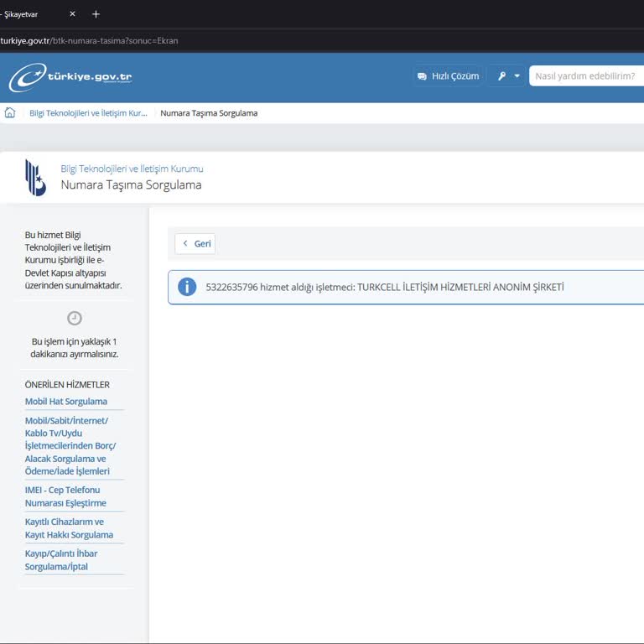The image size is (644, 644).
Task: Select Kayıp/Çalıntı İhbar Sorgulama/İptal link
Action: (x=61, y=560)
